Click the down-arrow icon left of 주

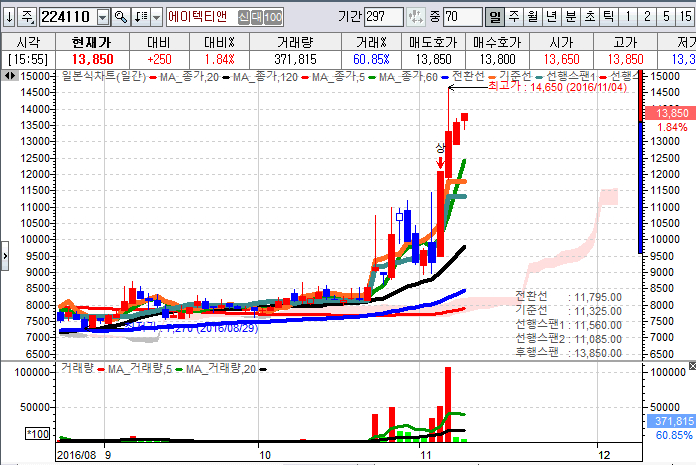tap(8, 17)
